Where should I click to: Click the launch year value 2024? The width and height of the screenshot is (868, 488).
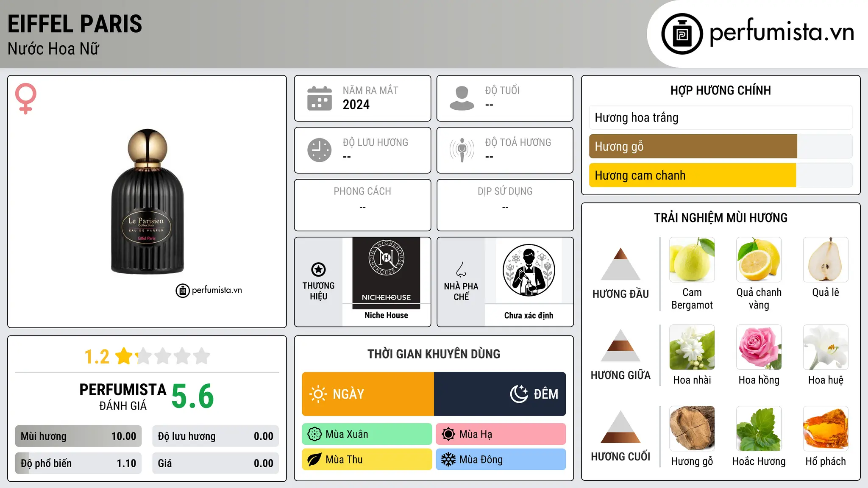pos(356,105)
